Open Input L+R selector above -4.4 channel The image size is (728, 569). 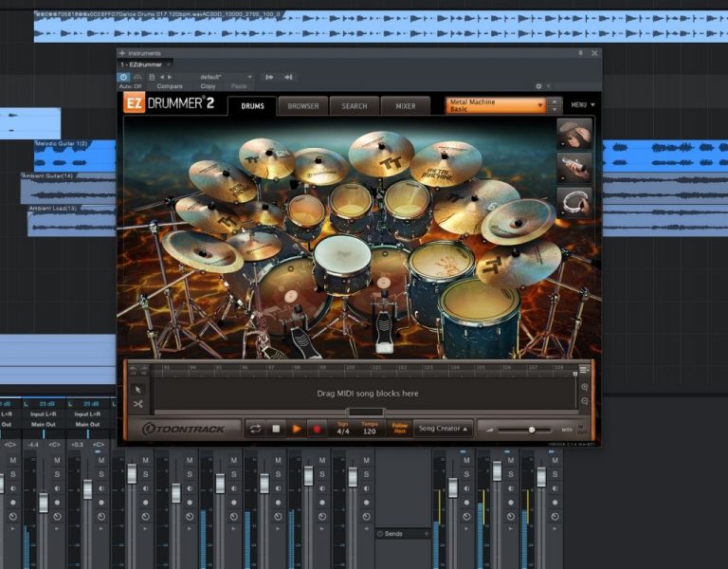pos(44,414)
